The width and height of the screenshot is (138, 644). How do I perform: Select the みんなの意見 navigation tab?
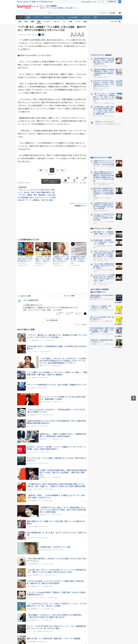click(73, 17)
